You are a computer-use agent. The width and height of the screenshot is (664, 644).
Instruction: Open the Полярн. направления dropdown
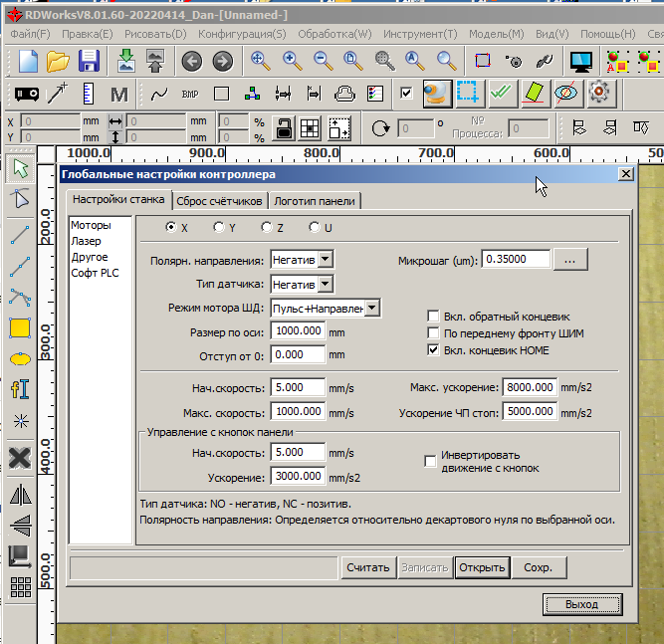point(325,259)
